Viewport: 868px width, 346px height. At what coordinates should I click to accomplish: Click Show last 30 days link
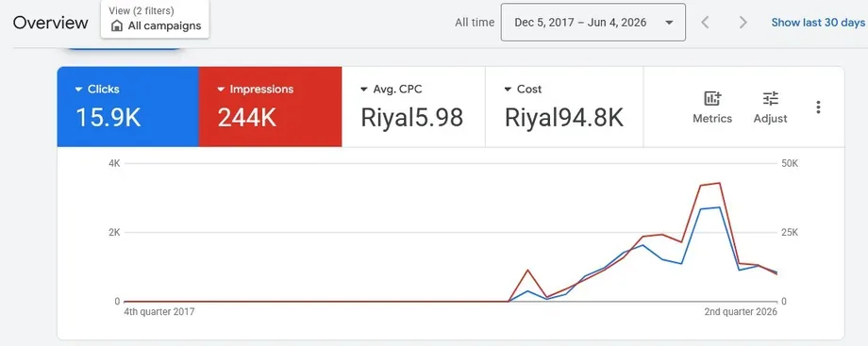coord(818,23)
